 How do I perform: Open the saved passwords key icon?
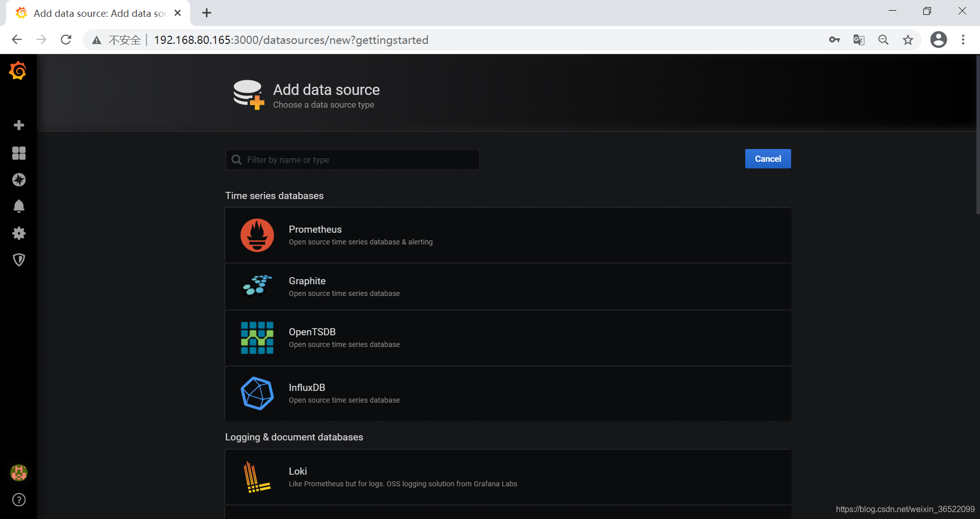835,40
